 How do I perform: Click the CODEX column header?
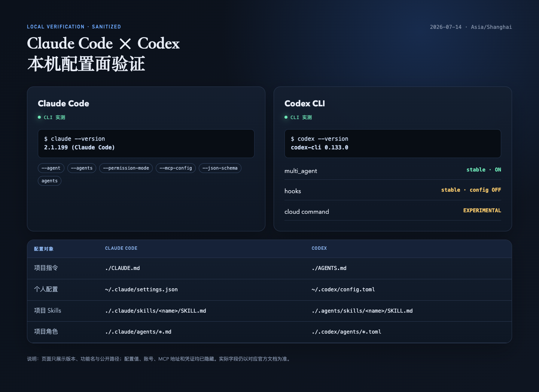click(x=319, y=248)
